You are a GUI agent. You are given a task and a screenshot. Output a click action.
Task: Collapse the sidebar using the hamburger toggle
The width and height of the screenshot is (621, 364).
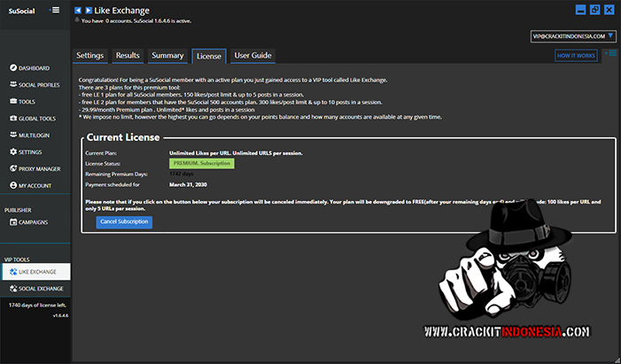[56, 10]
